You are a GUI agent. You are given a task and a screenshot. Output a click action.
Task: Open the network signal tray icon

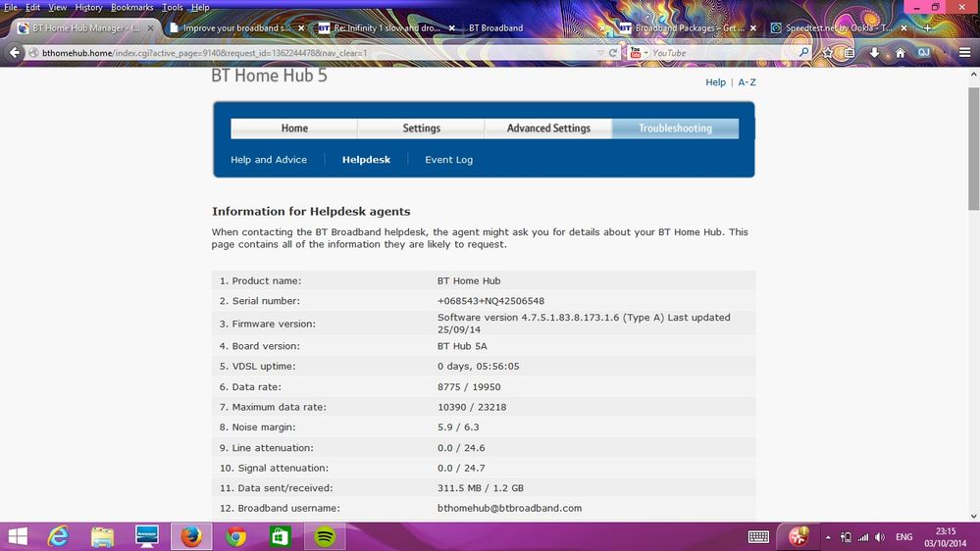(863, 537)
